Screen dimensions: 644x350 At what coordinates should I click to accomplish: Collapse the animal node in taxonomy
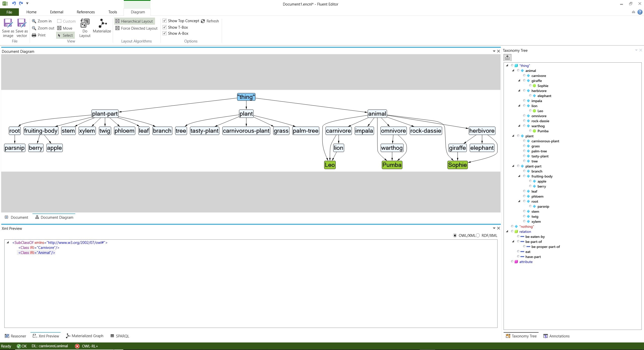point(513,71)
